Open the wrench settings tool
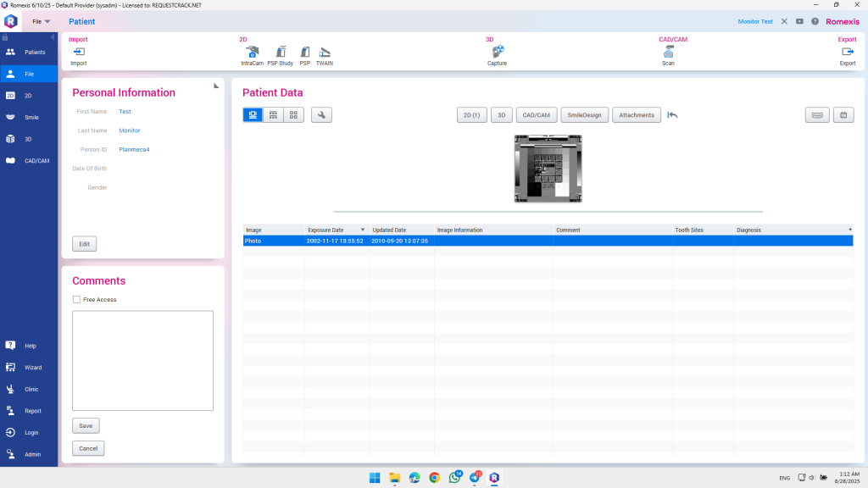This screenshot has width=868, height=488. click(321, 115)
